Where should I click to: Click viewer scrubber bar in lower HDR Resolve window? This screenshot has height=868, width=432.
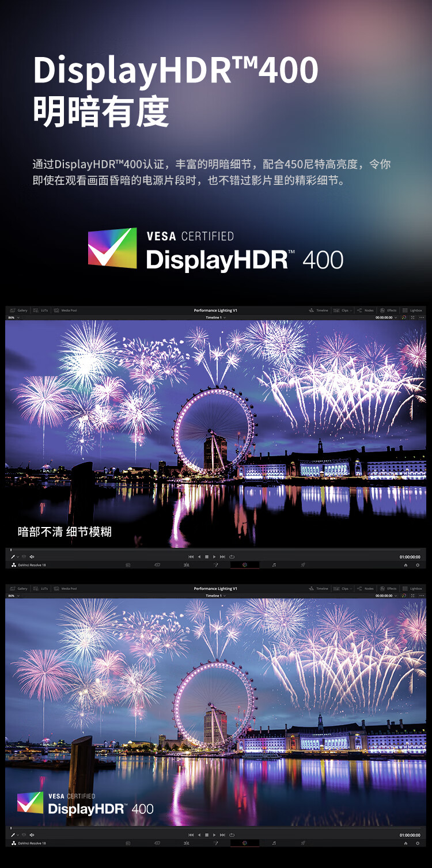tap(215, 828)
